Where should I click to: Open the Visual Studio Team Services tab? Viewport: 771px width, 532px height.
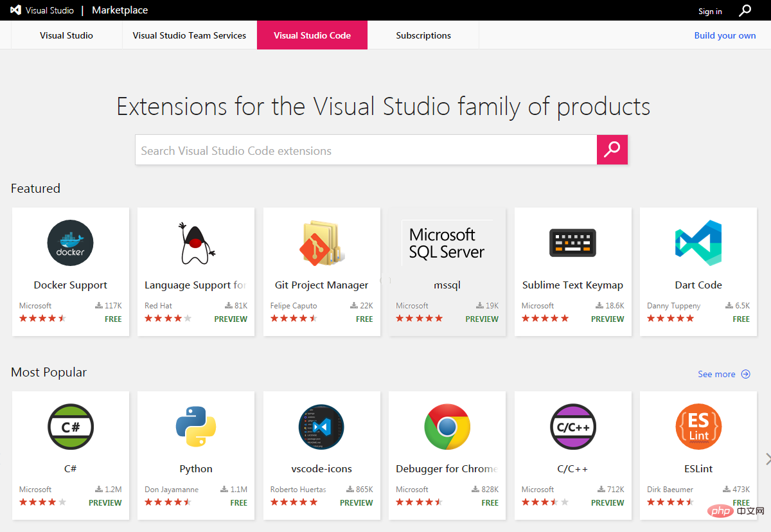coord(190,35)
